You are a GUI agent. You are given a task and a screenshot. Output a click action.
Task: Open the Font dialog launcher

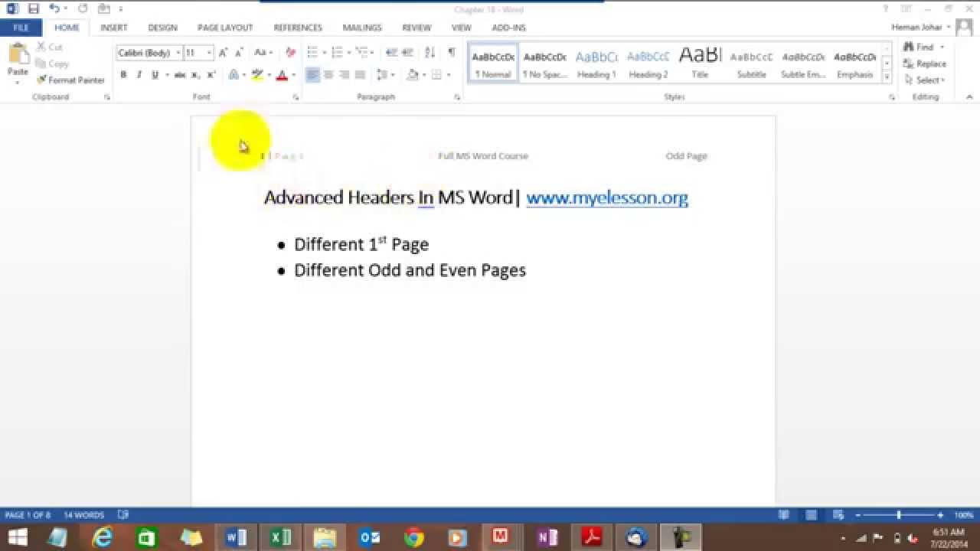click(296, 97)
